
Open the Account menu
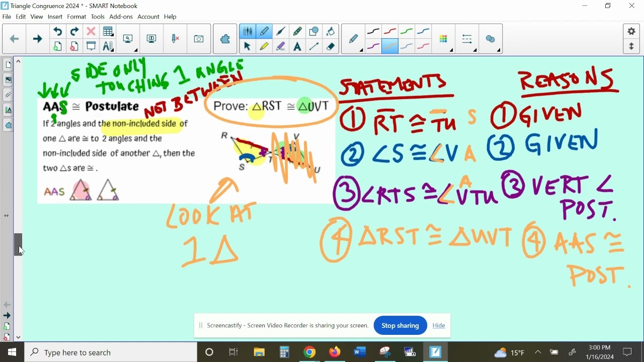pyautogui.click(x=148, y=17)
